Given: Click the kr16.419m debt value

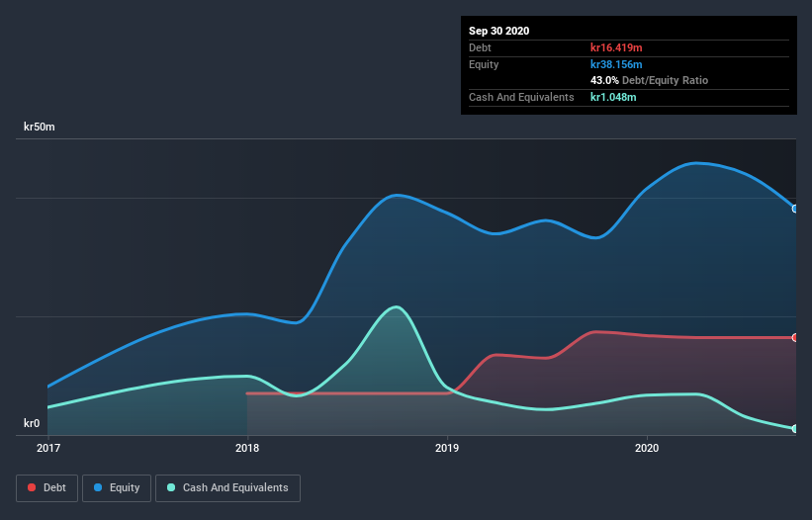Looking at the screenshot, I should tap(616, 47).
